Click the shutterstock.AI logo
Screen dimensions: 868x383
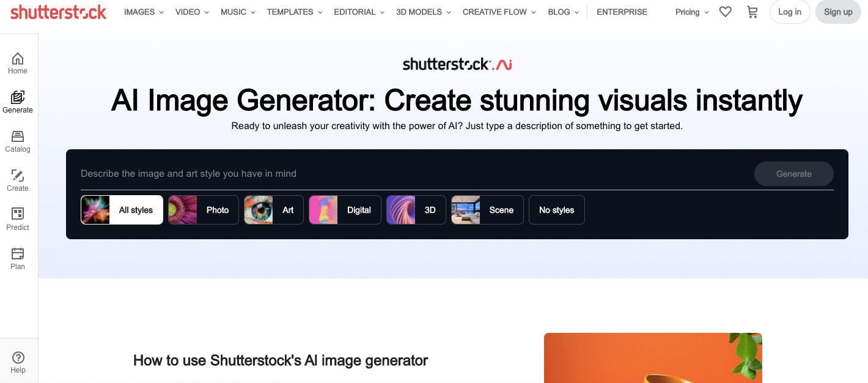click(x=457, y=64)
